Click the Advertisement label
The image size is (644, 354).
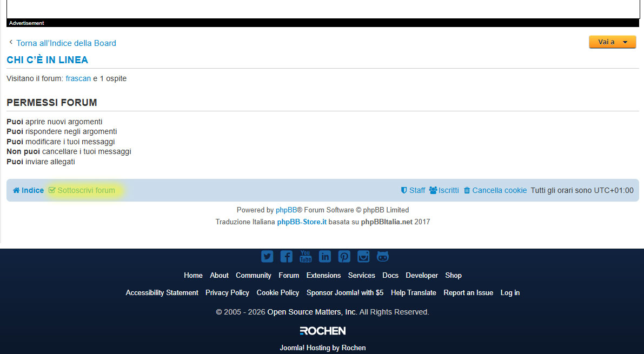click(26, 23)
